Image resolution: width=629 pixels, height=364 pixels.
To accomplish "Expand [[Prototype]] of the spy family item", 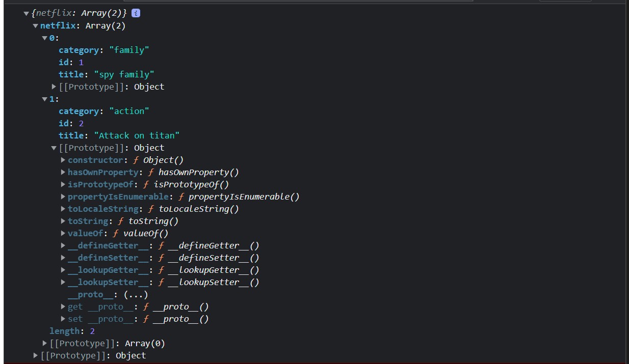I will [54, 87].
